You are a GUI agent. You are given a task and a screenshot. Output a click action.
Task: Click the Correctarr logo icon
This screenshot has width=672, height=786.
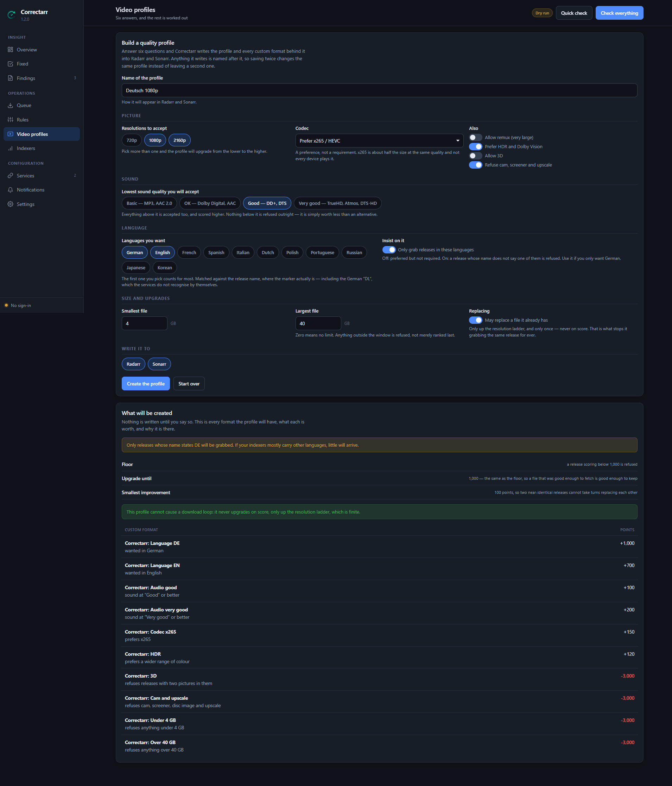(12, 15)
